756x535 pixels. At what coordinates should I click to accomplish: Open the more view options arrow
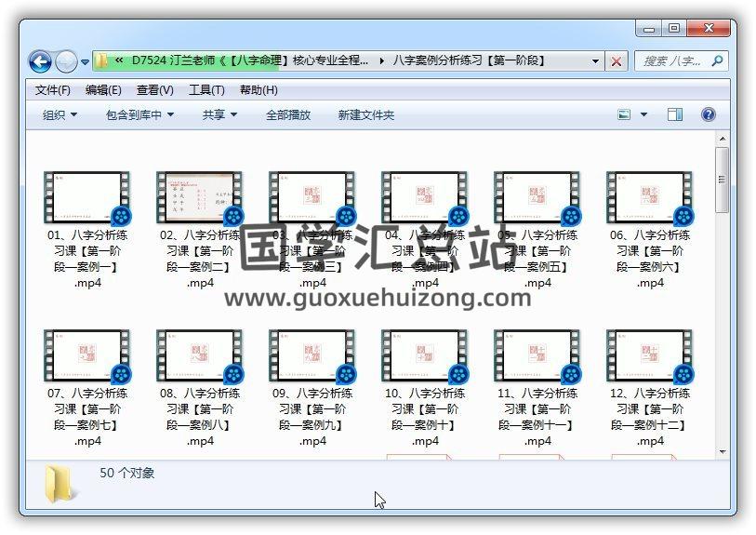coord(643,114)
